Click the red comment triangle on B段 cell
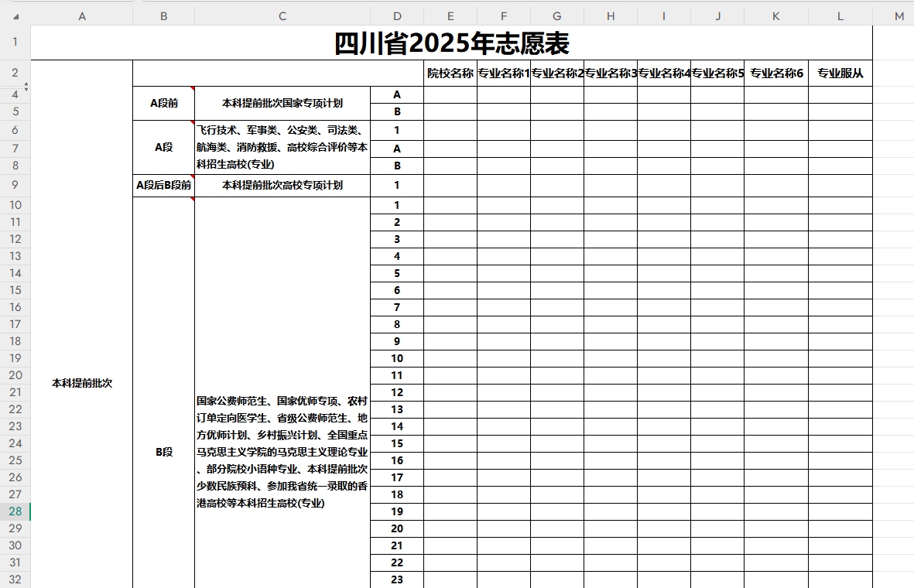The height and width of the screenshot is (588, 914). 192,200
